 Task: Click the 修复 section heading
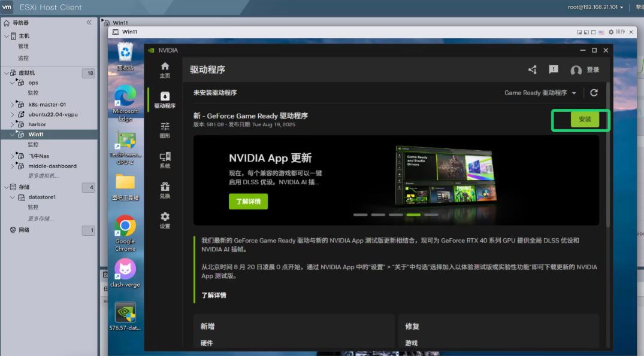click(x=412, y=327)
